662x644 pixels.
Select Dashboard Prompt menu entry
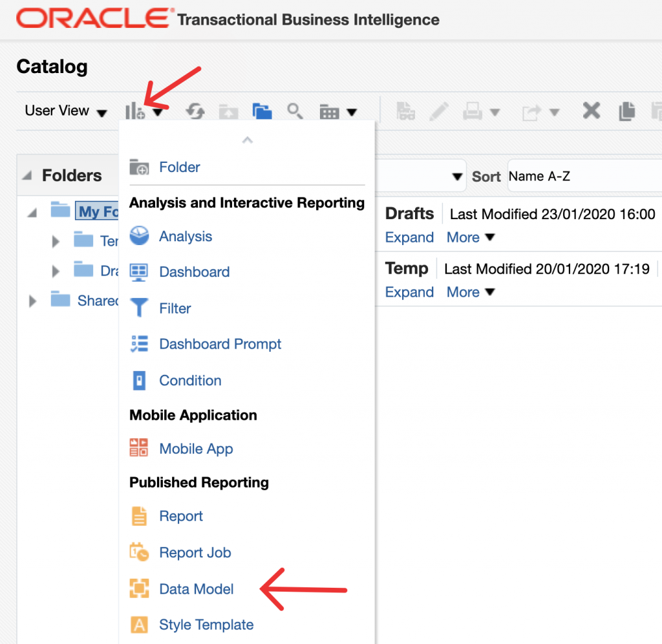point(220,344)
